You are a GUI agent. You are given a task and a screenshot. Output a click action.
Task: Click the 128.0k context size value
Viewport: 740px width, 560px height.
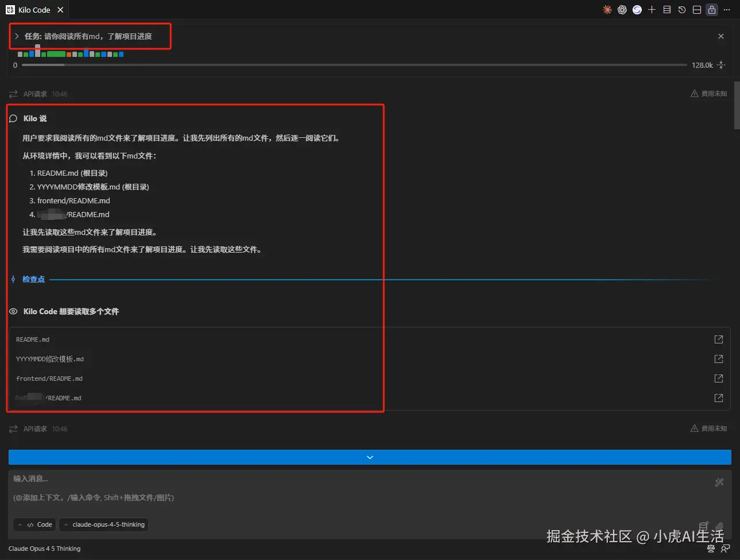(x=702, y=65)
